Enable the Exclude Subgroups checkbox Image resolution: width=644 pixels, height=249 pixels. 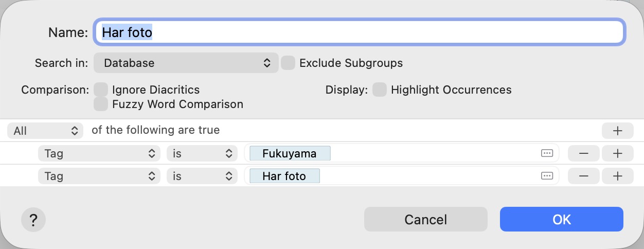point(288,63)
